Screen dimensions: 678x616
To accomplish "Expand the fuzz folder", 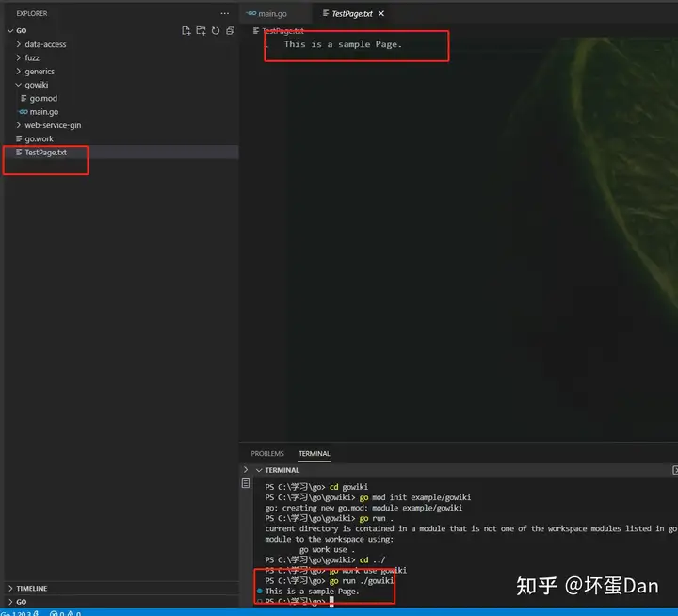I will (x=19, y=57).
